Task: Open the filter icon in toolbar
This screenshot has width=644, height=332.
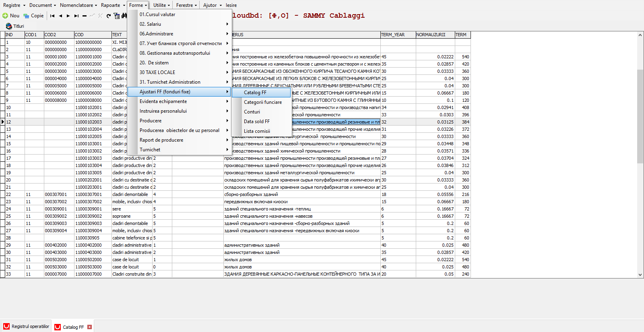Action: 117,16
